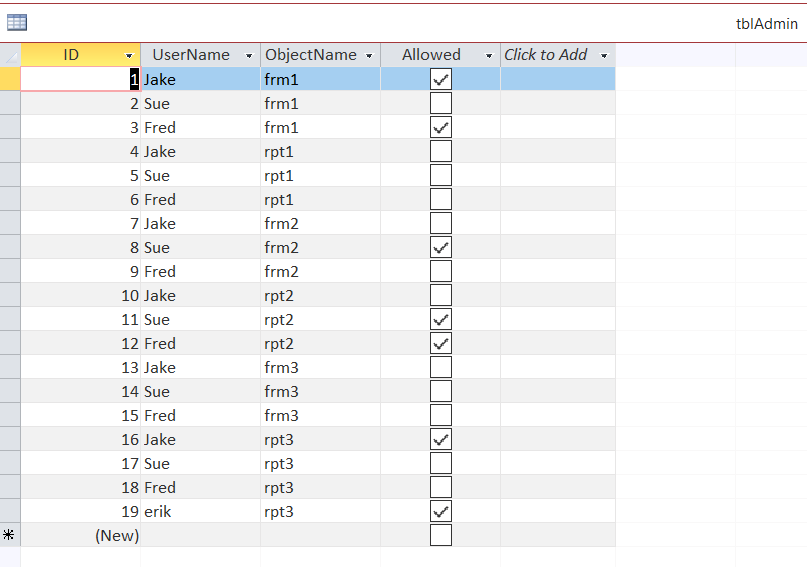Click the row selector for record 10 Jake rpt2
The image size is (807, 567).
tap(10, 295)
